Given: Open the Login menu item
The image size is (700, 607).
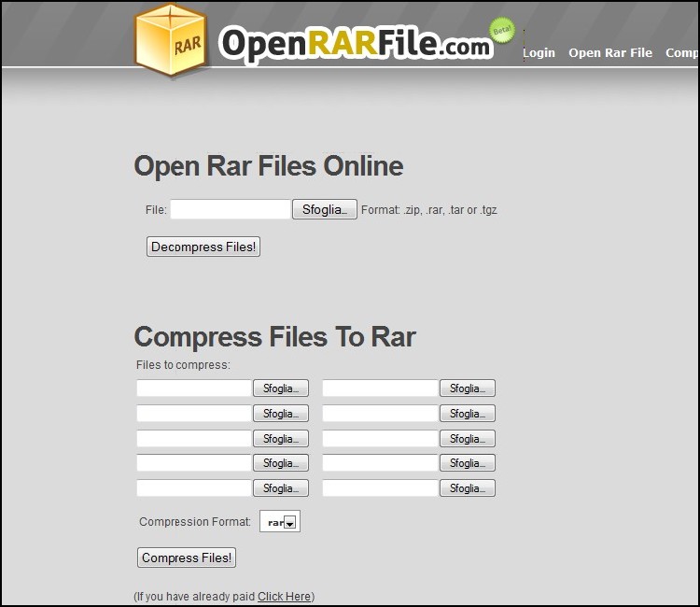Looking at the screenshot, I should pos(539,53).
